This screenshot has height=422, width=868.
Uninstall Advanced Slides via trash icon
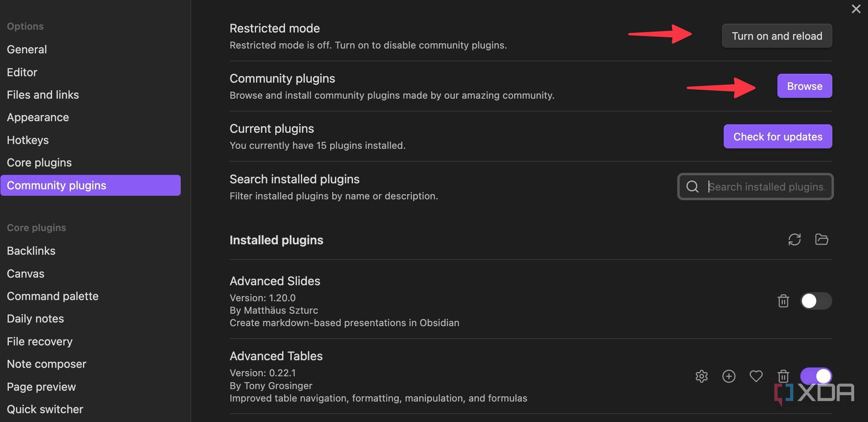click(784, 301)
